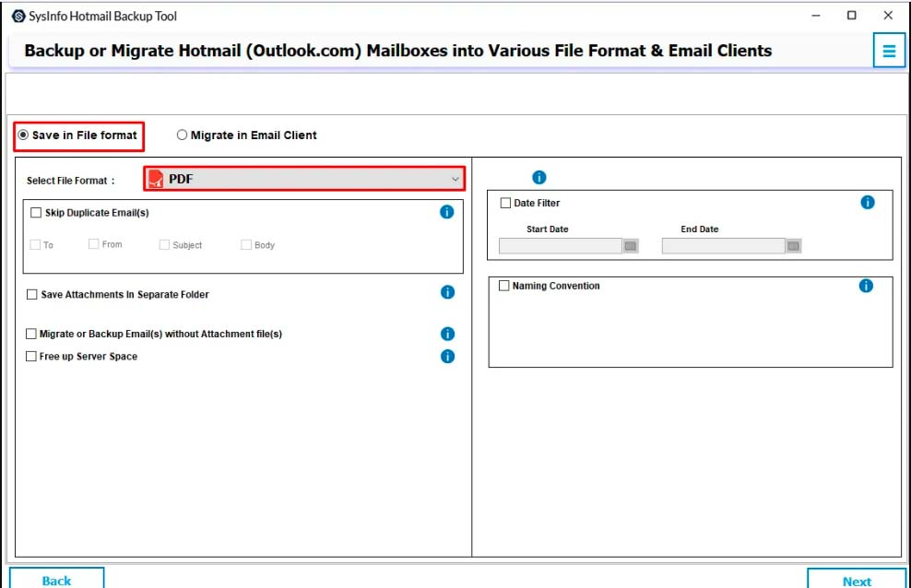Click the End Date input field
This screenshot has width=911, height=588.
[x=723, y=246]
